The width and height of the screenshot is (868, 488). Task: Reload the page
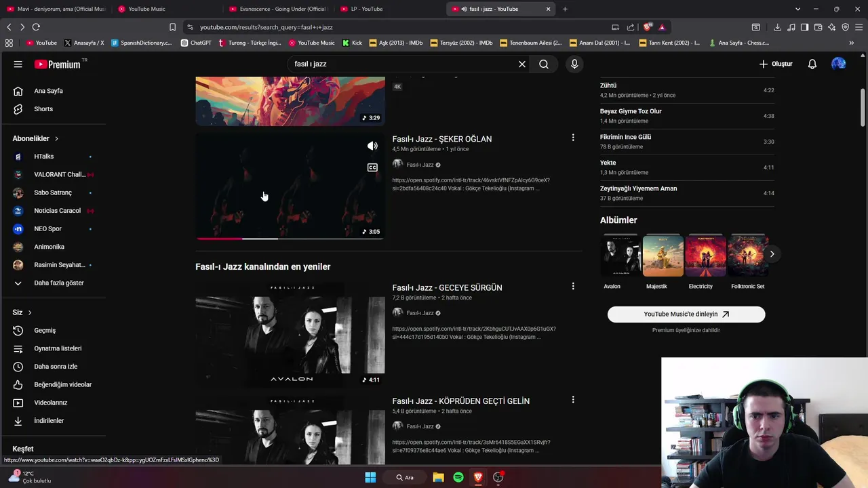pyautogui.click(x=36, y=27)
